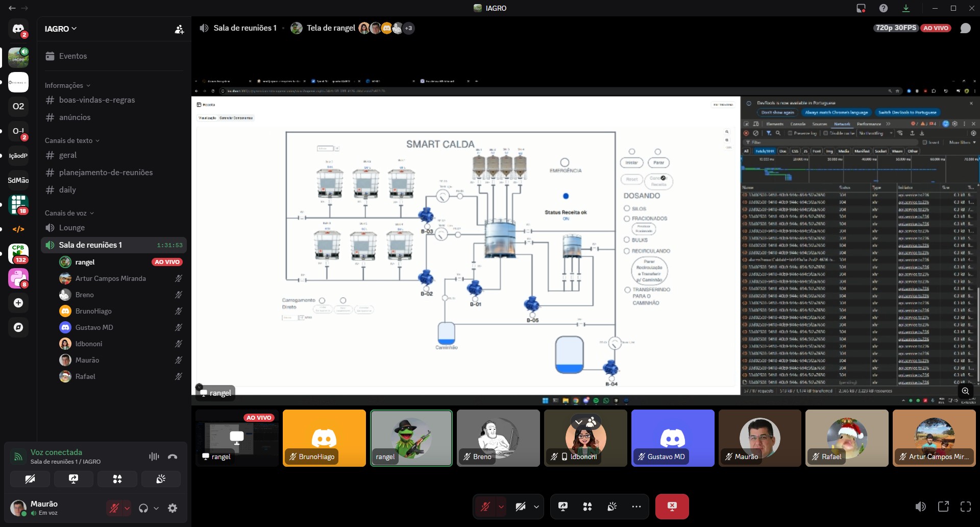The image size is (980, 527).
Task: Toggle deafen headphones icon in user panel
Action: pyautogui.click(x=143, y=508)
